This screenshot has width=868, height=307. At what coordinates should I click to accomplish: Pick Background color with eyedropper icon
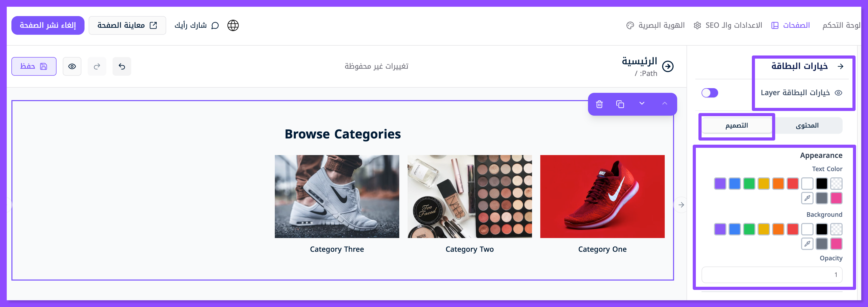pyautogui.click(x=807, y=244)
